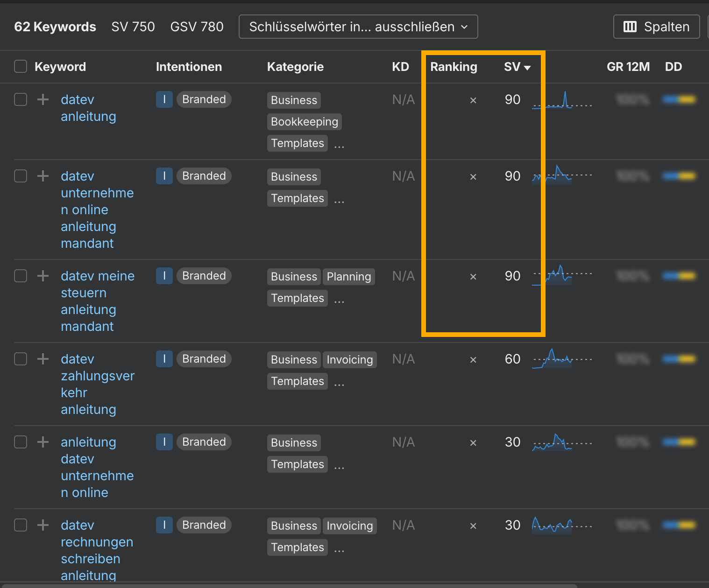Click the horizontal scrollbar at table bottom
The height and width of the screenshot is (588, 709).
(x=289, y=586)
